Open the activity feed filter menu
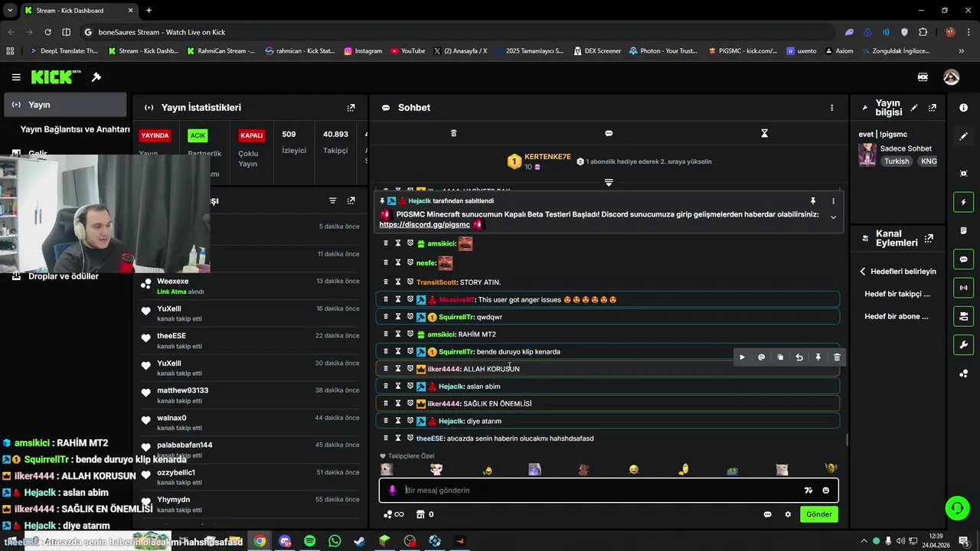Image resolution: width=980 pixels, height=551 pixels. click(332, 201)
